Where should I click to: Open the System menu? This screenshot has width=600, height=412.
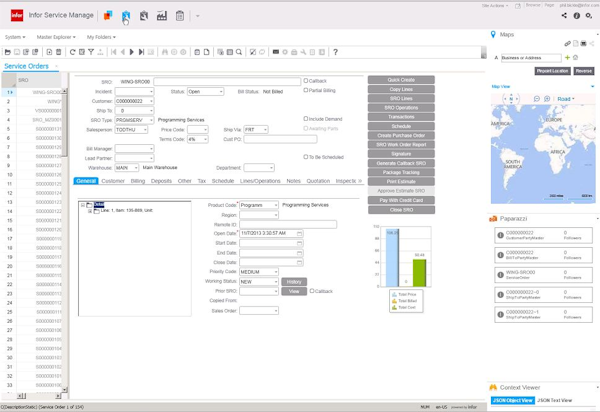15,37
